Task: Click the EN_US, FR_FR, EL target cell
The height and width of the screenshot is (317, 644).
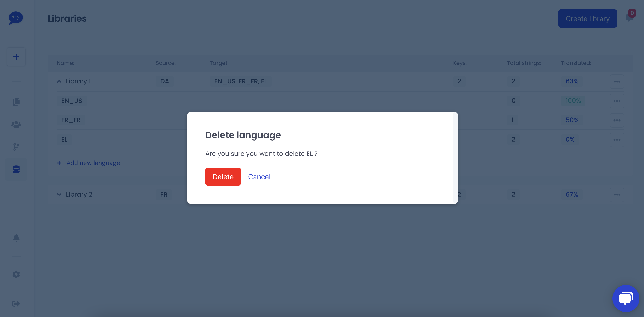Action: 240,81
